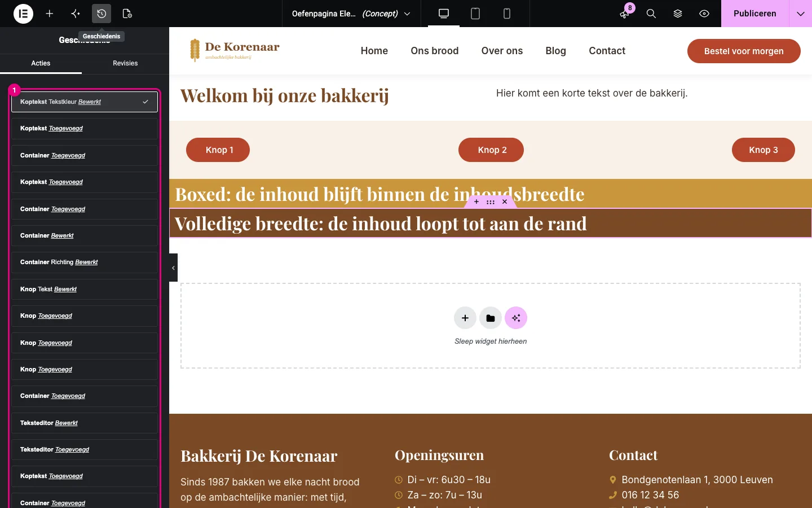The image size is (812, 508).
Task: Open the AI sparkle tool in top bar
Action: [x=76, y=14]
